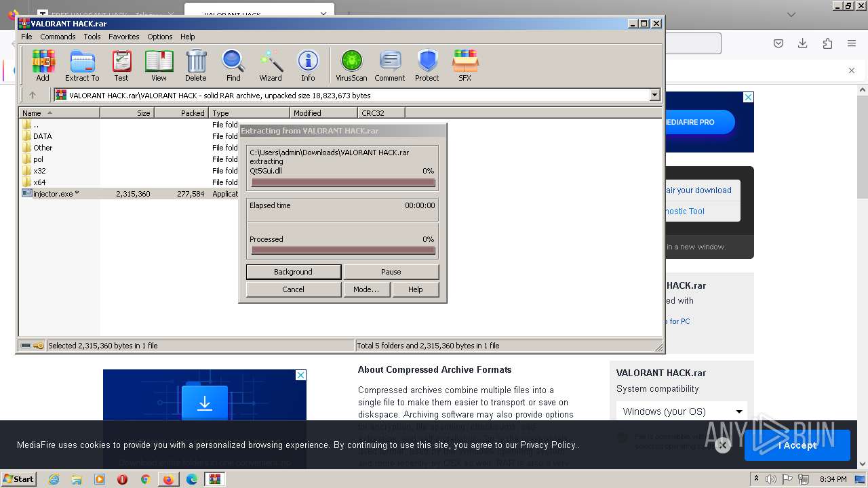
Task: Open Firefox Pocket save icon
Action: tap(778, 43)
